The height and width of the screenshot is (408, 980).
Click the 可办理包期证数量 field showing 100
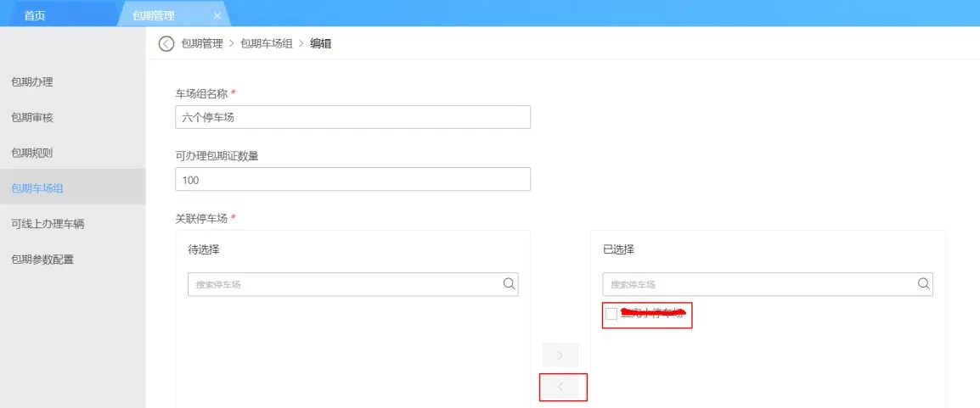coord(352,179)
